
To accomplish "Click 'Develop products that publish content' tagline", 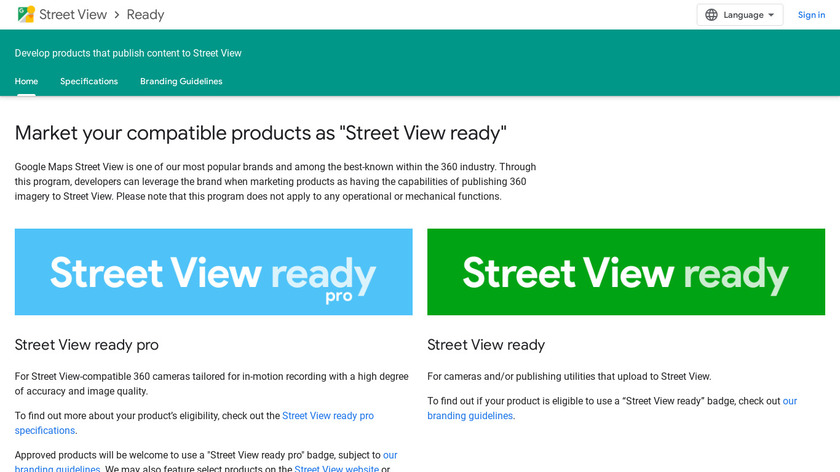I will (128, 53).
